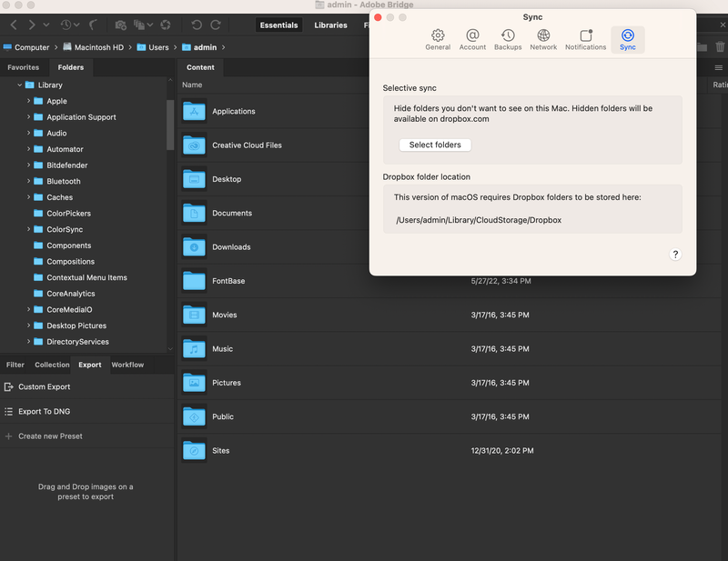Screen dimensions: 728x561
Task: Open the chevron dropdown beside the Forward arrow
Action: [x=45, y=25]
